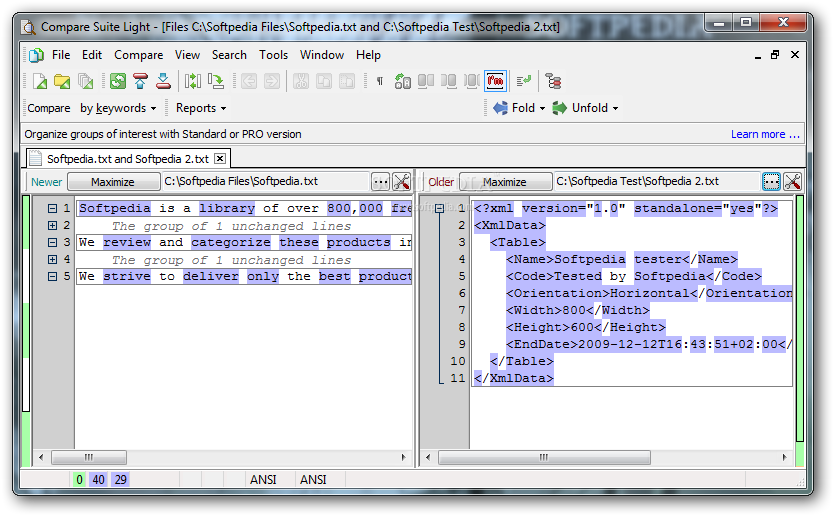Click the scissors Cut icon
834x516 pixels.
301,81
